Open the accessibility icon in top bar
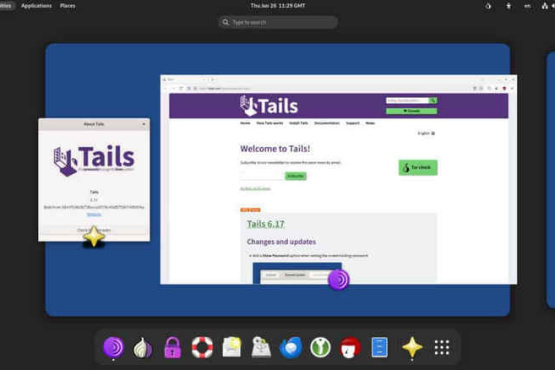555x370 pixels. click(509, 6)
